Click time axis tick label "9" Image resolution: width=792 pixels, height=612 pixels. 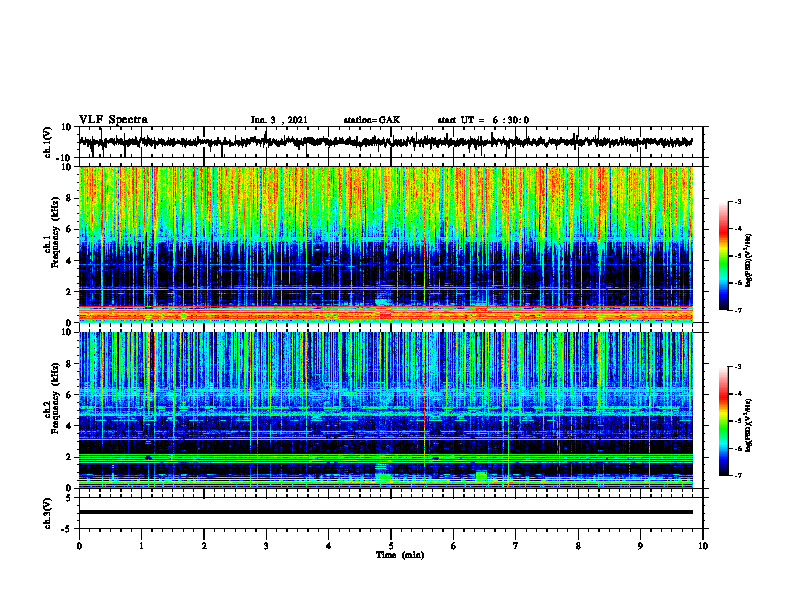pyautogui.click(x=641, y=546)
